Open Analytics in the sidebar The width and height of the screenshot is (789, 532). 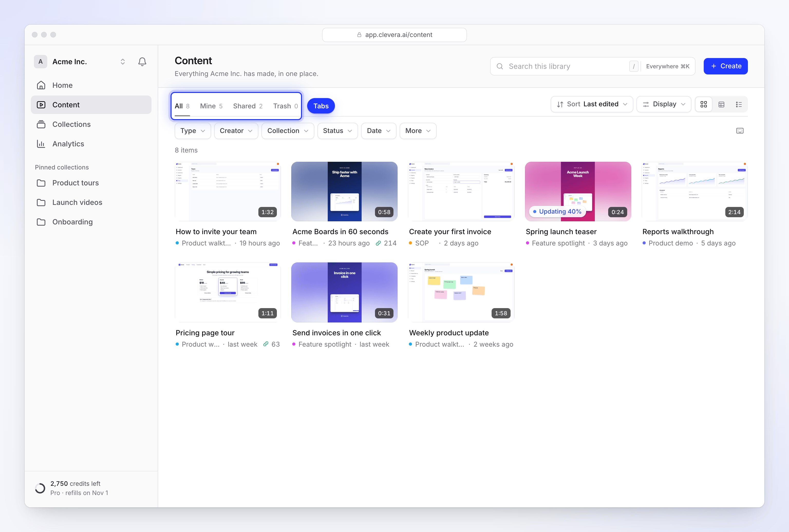click(x=91, y=144)
